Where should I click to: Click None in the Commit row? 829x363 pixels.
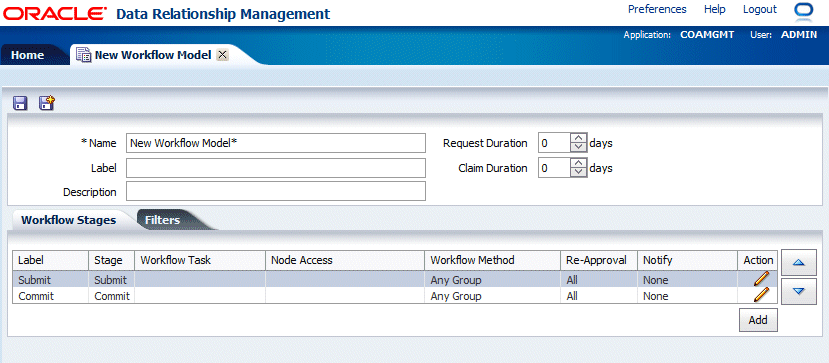click(x=656, y=296)
